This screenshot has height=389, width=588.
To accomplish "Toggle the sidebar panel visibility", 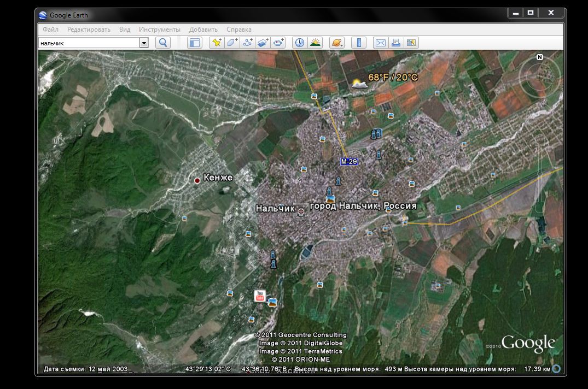I will (195, 43).
